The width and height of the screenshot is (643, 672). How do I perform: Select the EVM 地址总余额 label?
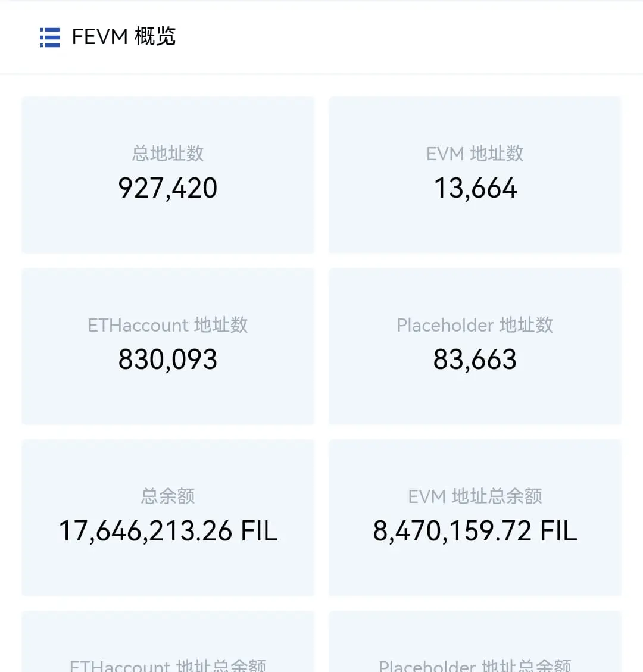475,496
